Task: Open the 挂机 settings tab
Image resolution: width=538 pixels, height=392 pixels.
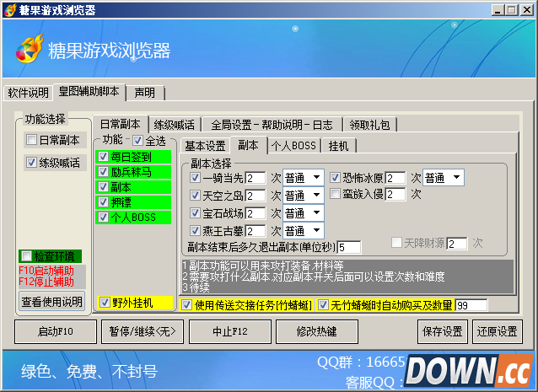Action: 338,146
